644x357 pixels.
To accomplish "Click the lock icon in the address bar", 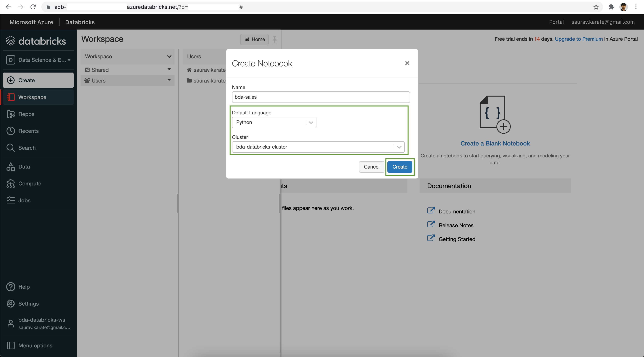I will [x=48, y=7].
